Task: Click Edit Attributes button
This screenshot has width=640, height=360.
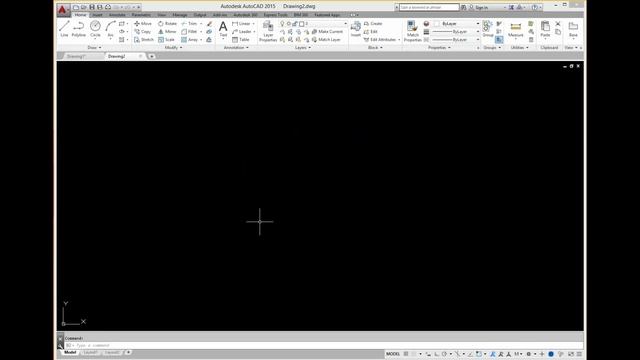Action: point(380,40)
